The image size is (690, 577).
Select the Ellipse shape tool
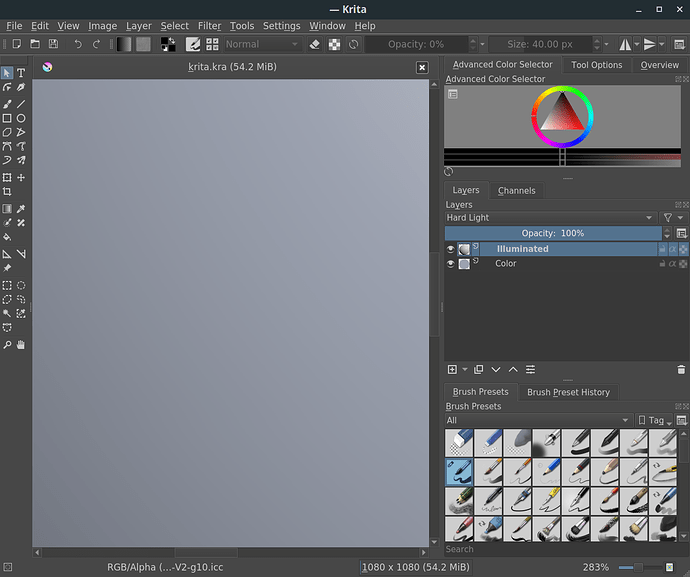[x=21, y=118]
